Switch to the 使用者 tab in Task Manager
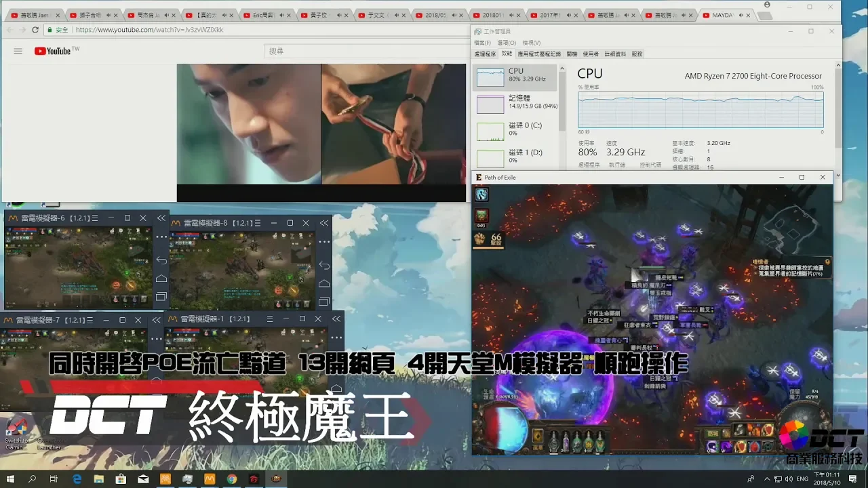Viewport: 868px width, 488px height. point(591,54)
